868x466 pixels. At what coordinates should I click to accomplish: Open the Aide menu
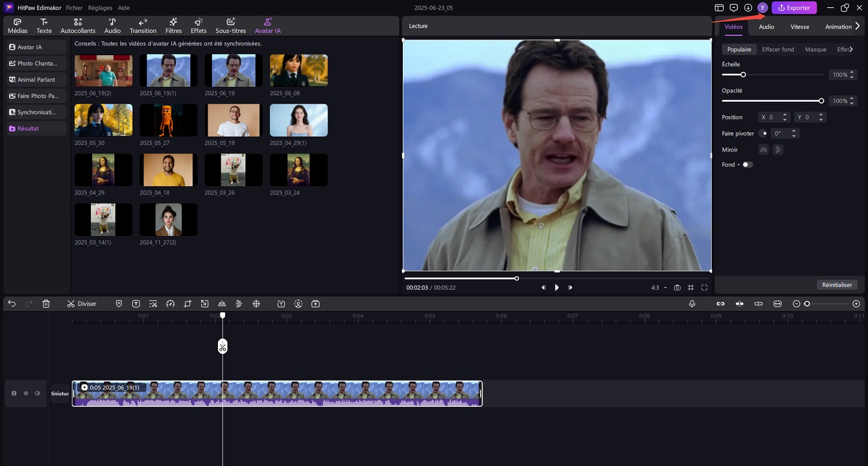tap(123, 8)
